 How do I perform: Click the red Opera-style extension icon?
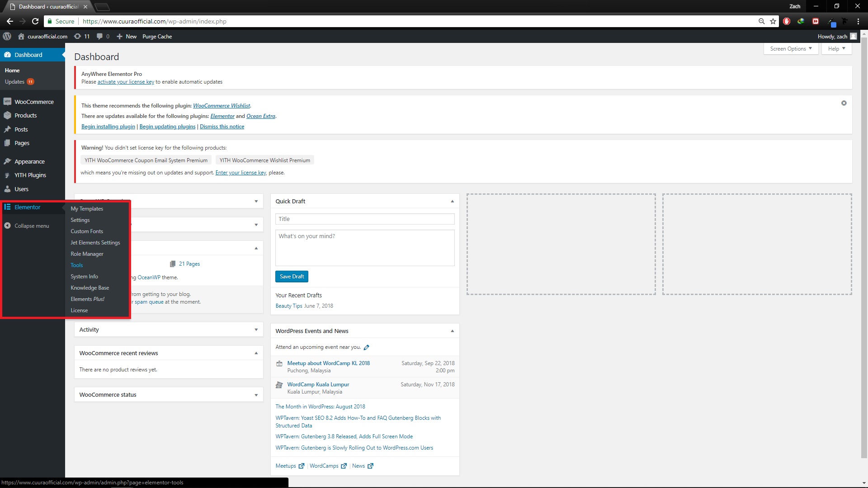[x=787, y=21]
